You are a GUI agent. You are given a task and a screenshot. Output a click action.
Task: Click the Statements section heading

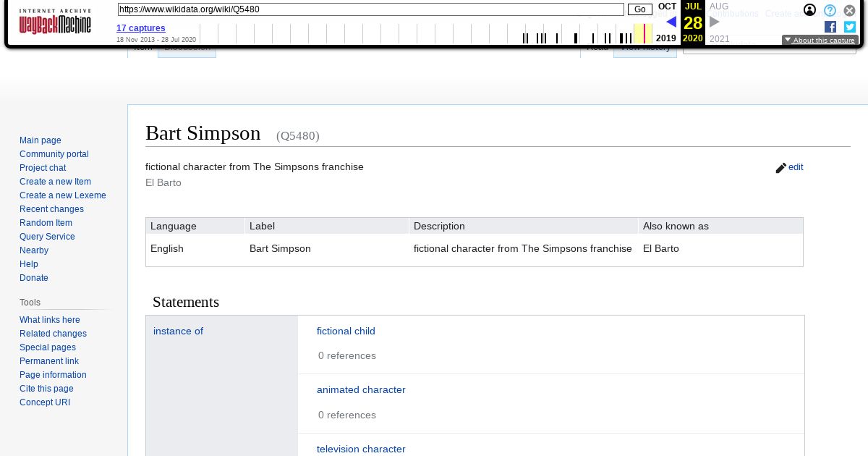(x=186, y=302)
